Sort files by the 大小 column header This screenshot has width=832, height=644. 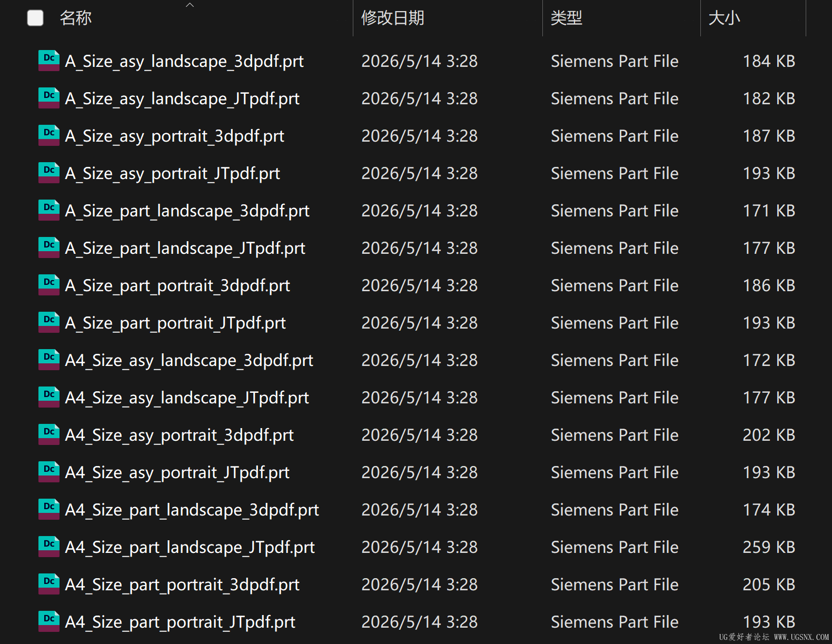(725, 18)
